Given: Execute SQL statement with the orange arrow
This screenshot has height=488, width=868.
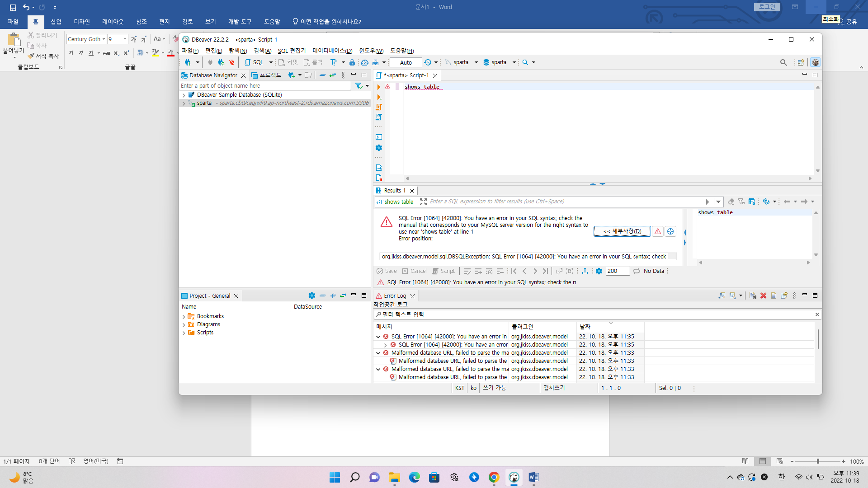Looking at the screenshot, I should tap(379, 87).
